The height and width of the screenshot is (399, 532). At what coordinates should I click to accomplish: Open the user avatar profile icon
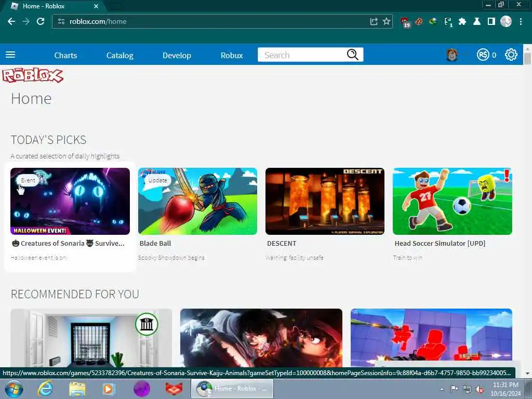coord(451,55)
